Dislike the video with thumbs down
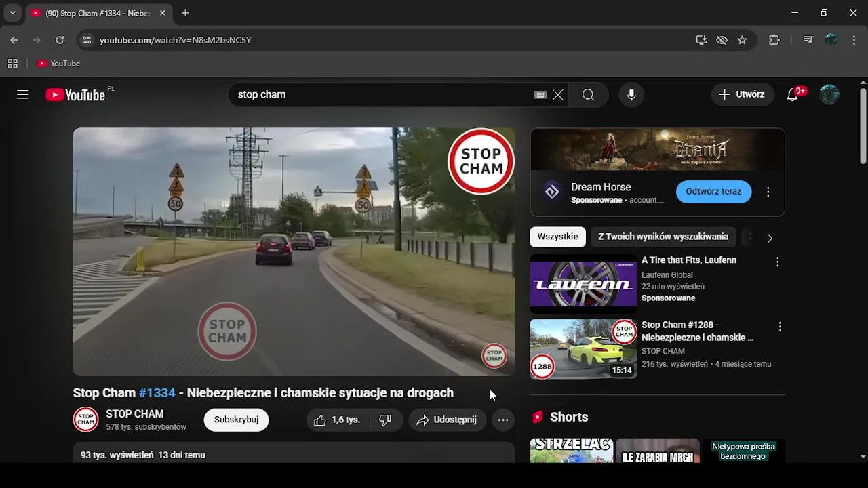The image size is (868, 488). [386, 420]
